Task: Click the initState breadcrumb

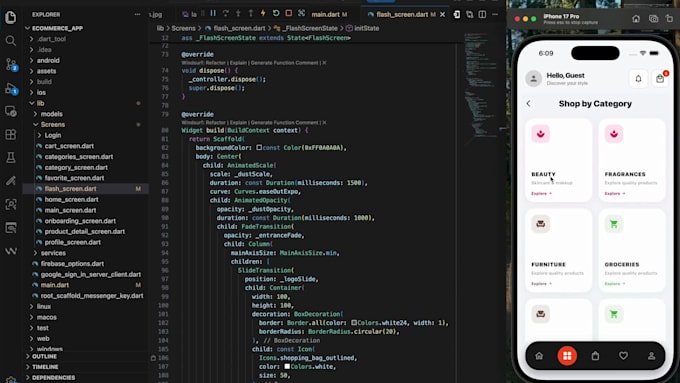Action: (x=366, y=28)
